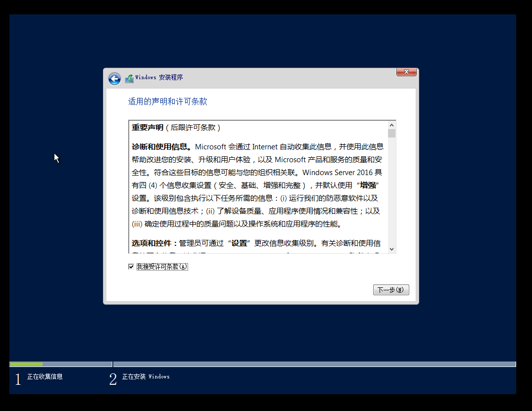Image resolution: width=532 pixels, height=411 pixels.
Task: Click the 我接受许可条款(A) label text
Action: pos(162,267)
